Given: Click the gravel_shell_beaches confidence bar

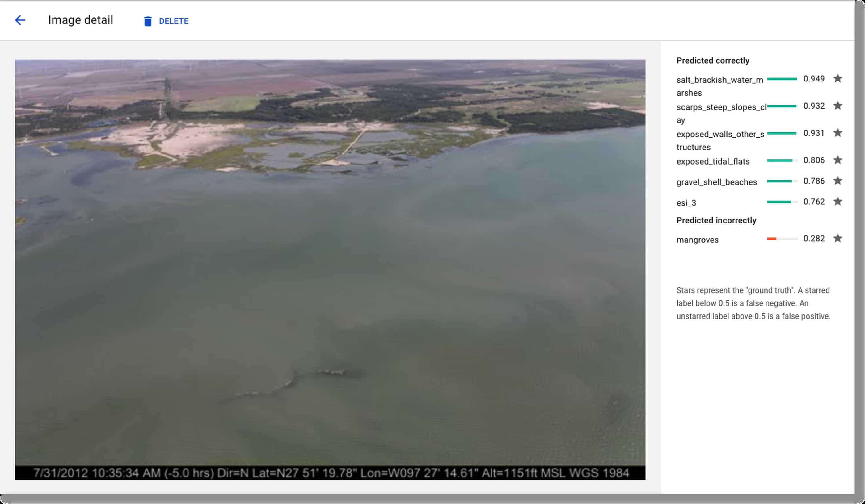Looking at the screenshot, I should coord(782,181).
